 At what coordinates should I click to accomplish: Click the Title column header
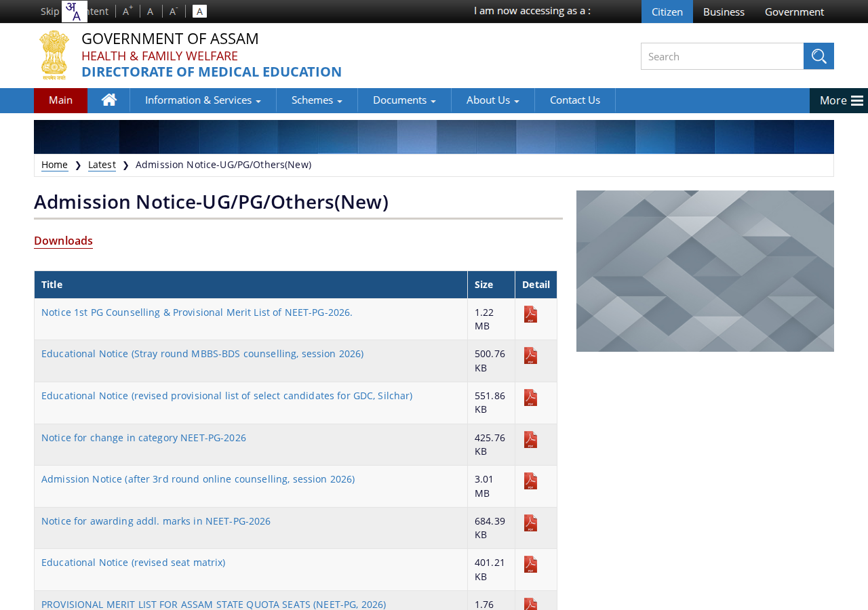pyautogui.click(x=251, y=285)
